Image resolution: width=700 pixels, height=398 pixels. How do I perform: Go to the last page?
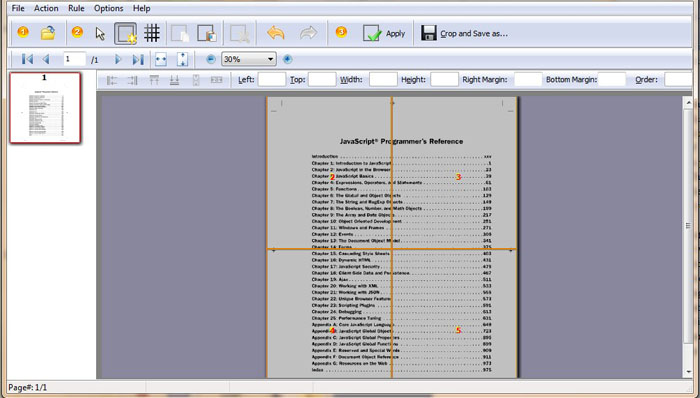[138, 59]
